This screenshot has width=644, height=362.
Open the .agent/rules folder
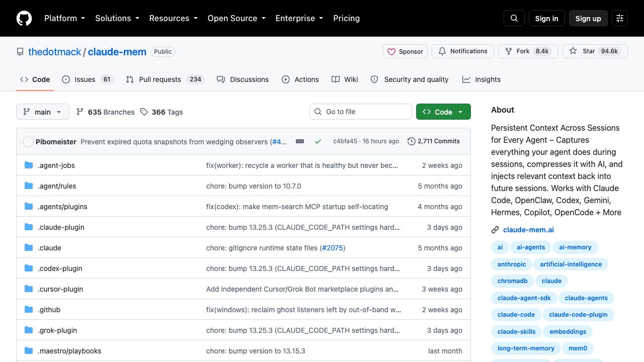[57, 186]
